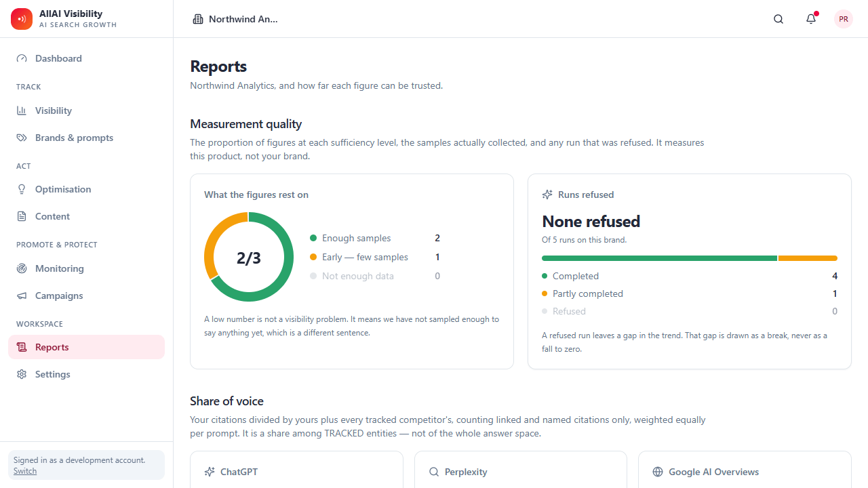The height and width of the screenshot is (488, 868).
Task: Open the Visibility section
Action: [86, 110]
